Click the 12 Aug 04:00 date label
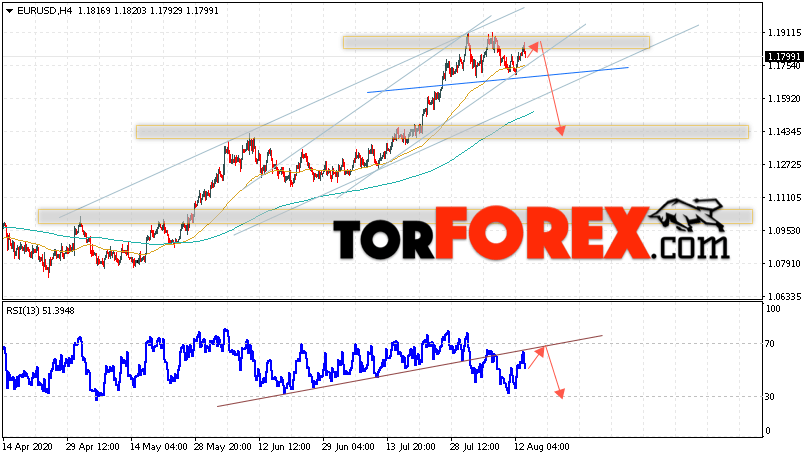Screen dimensions: 808x458 pyautogui.click(x=541, y=447)
